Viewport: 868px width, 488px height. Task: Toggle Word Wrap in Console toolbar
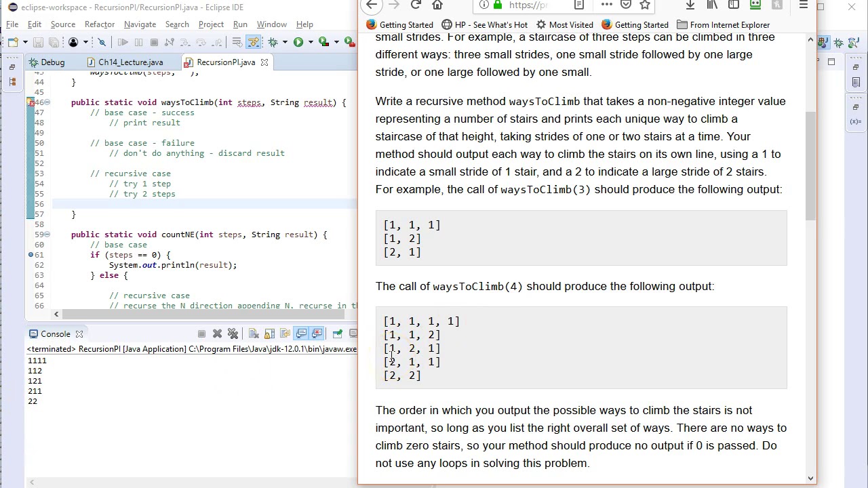(x=285, y=333)
